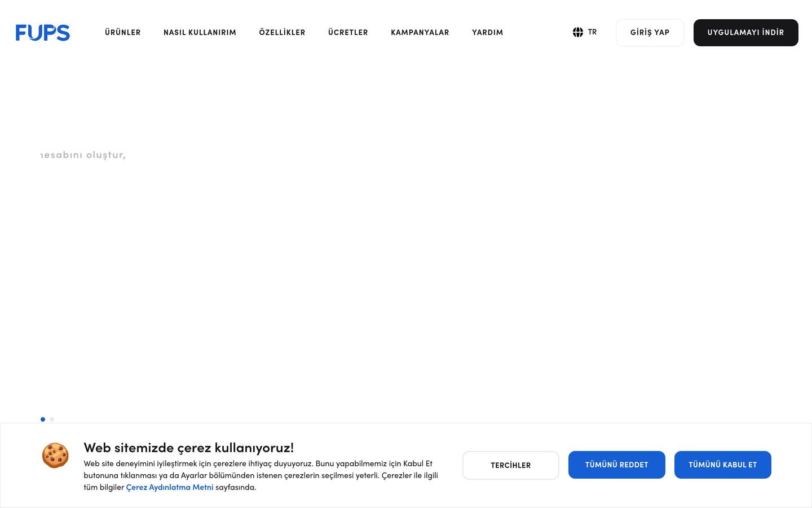Open the ÜRÜNLER menu
812x508 pixels.
(123, 32)
